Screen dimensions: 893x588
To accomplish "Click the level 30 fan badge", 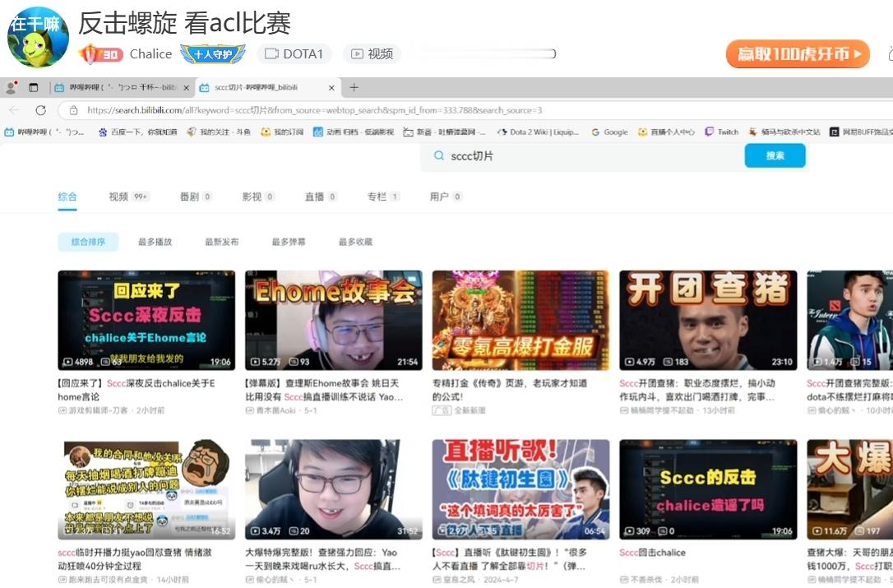I will pos(100,54).
